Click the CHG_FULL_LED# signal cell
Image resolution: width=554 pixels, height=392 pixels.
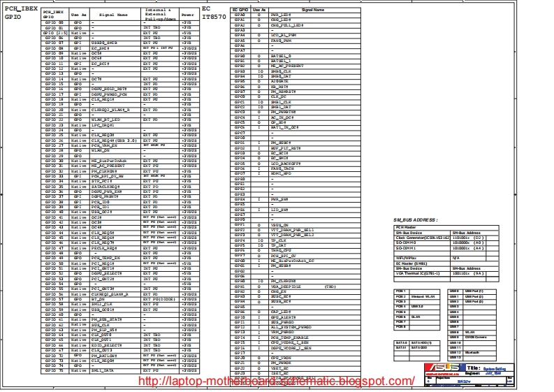(284, 24)
